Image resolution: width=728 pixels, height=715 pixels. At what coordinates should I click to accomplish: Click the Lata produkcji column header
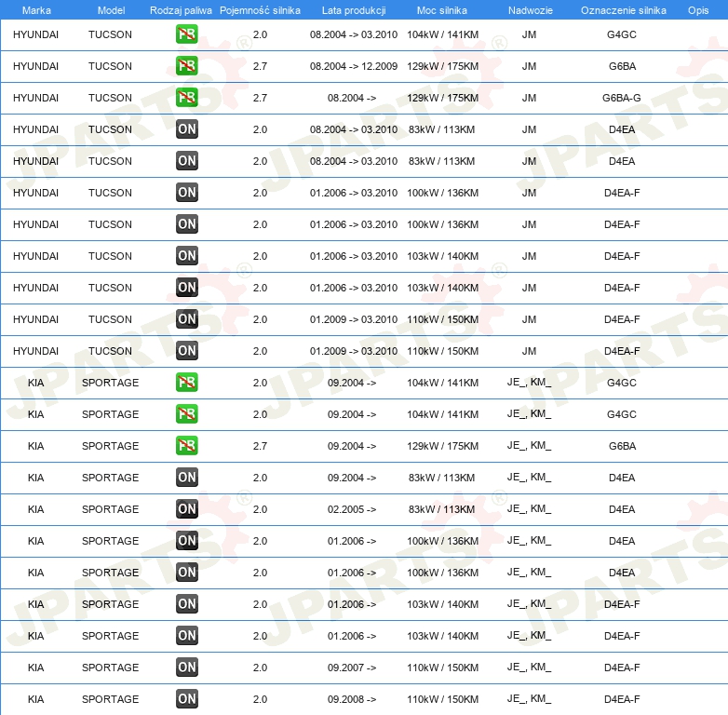pyautogui.click(x=354, y=10)
